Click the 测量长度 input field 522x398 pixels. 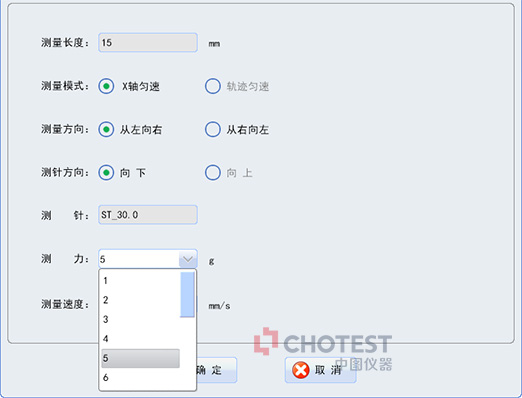point(148,42)
